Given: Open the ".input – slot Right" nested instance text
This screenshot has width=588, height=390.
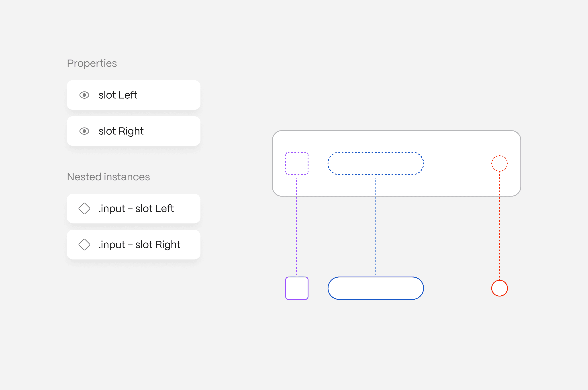Looking at the screenshot, I should (139, 244).
